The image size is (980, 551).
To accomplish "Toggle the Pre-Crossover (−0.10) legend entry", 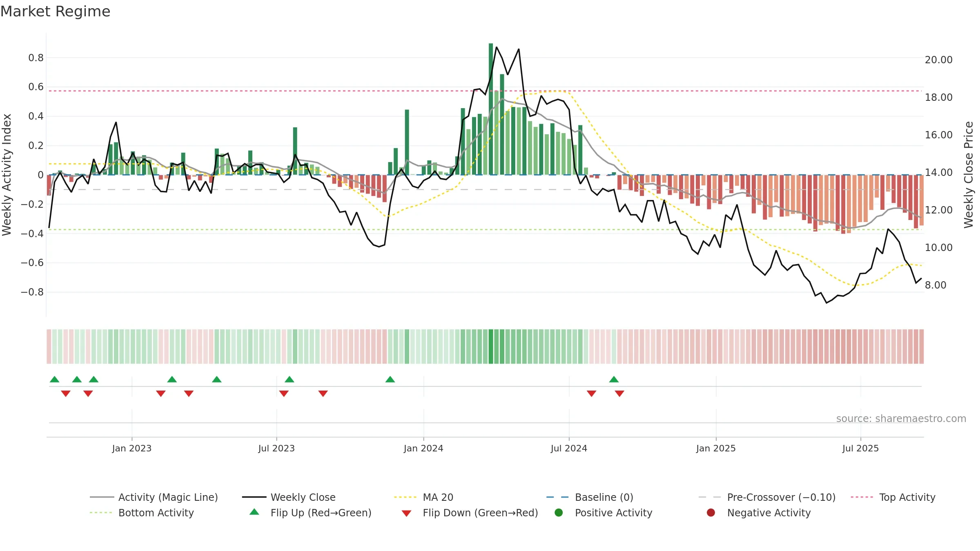I will coord(767,497).
